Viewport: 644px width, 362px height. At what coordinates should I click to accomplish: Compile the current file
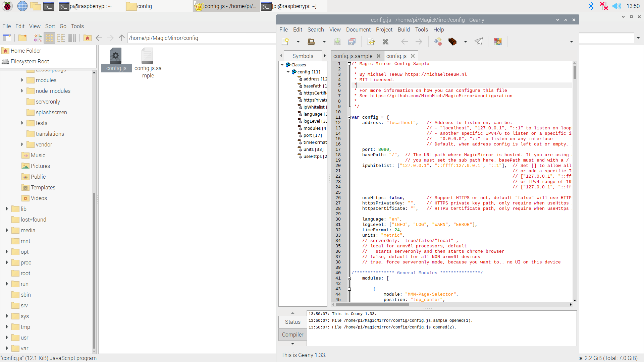tap(438, 42)
